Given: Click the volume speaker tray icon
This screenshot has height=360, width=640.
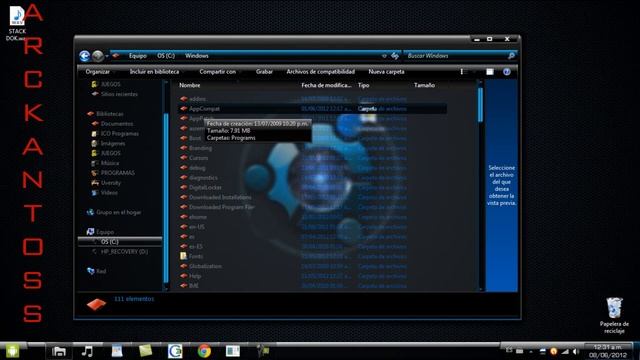Looking at the screenshot, I should [x=575, y=351].
